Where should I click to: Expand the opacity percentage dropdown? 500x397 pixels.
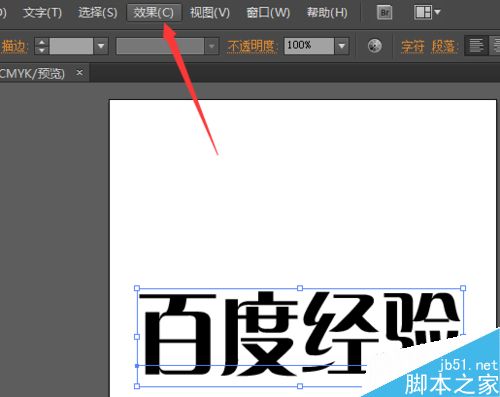pos(342,46)
